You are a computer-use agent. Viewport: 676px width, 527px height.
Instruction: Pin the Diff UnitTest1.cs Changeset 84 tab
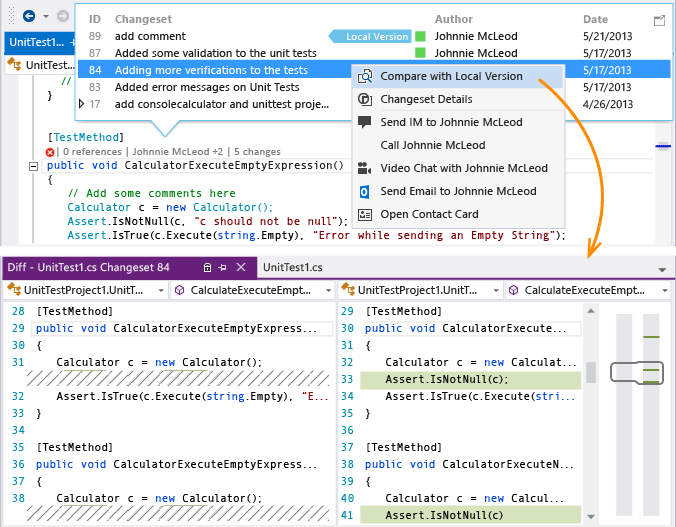(222, 268)
